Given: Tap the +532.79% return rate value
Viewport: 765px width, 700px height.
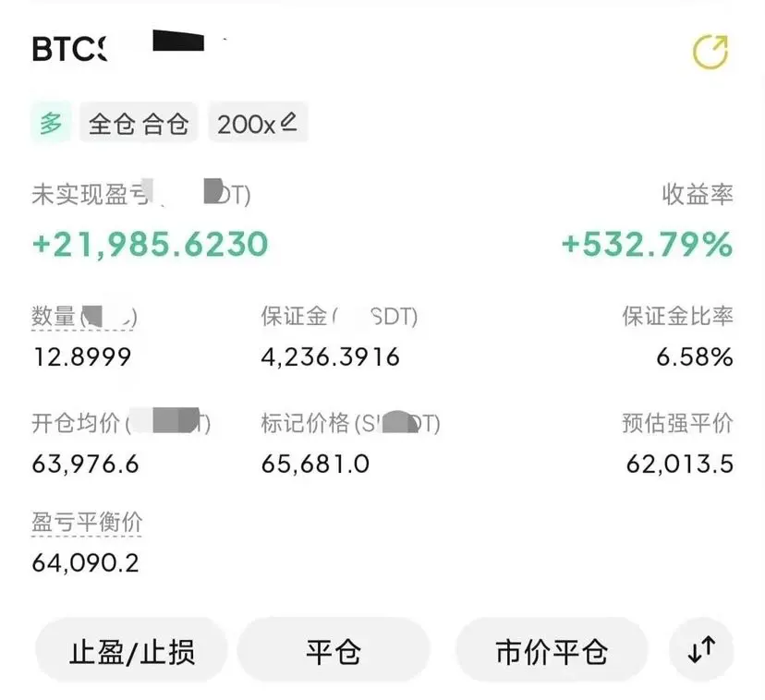Looking at the screenshot, I should (x=648, y=244).
